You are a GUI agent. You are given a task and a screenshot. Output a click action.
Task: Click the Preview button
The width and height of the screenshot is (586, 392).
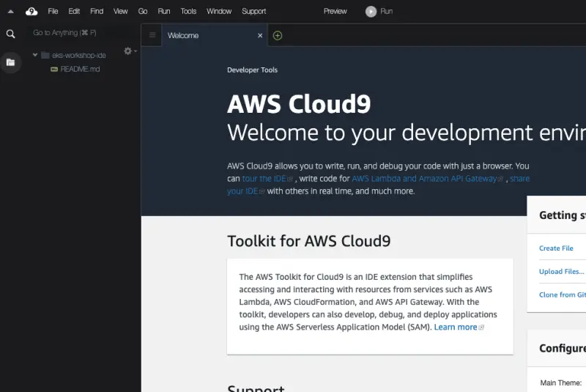pyautogui.click(x=335, y=11)
